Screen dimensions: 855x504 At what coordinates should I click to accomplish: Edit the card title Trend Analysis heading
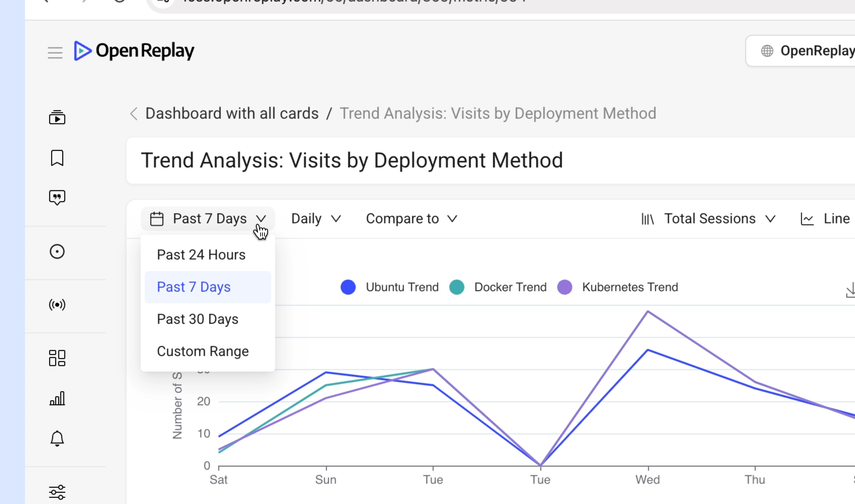tap(352, 160)
